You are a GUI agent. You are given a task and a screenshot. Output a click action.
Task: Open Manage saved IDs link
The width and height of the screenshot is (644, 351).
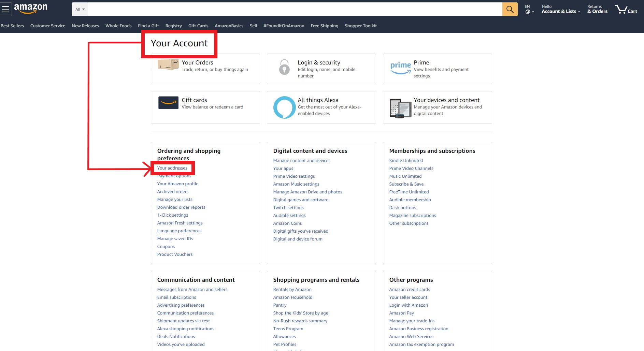tap(175, 238)
